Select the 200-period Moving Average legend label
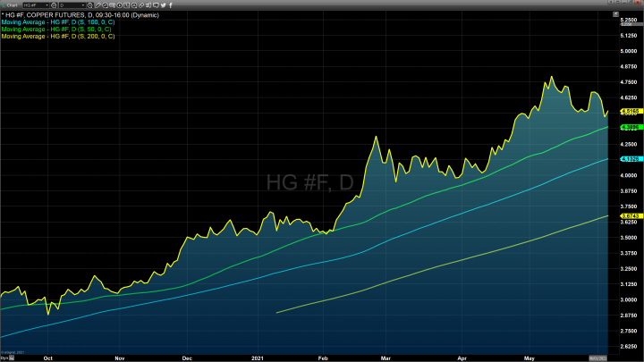Screen dimensions: 644x362 point(57,36)
